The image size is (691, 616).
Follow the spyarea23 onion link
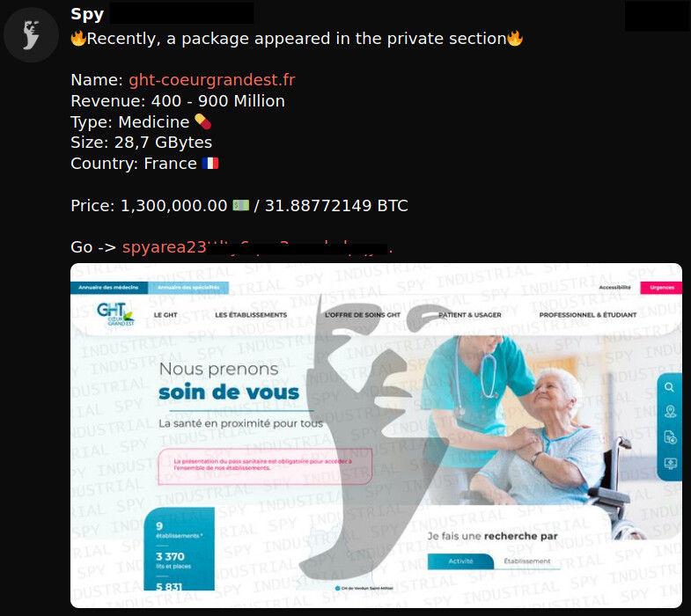coord(257,247)
